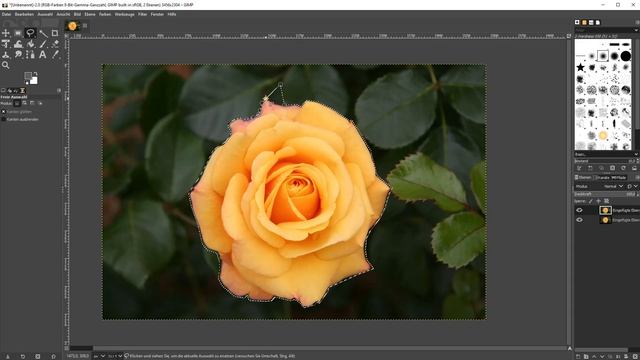
Task: Open the status bar zoom level dropdown
Action: coord(115,356)
